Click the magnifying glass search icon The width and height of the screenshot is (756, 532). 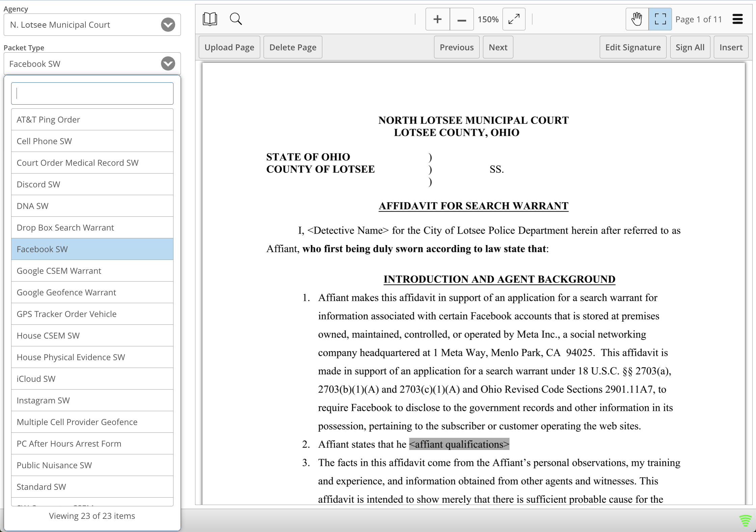click(x=236, y=19)
